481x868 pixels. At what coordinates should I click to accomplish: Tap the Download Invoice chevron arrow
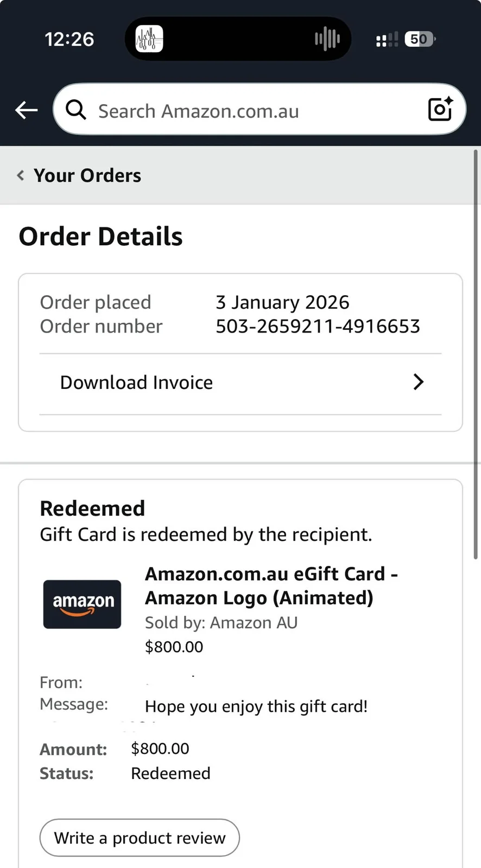(418, 382)
